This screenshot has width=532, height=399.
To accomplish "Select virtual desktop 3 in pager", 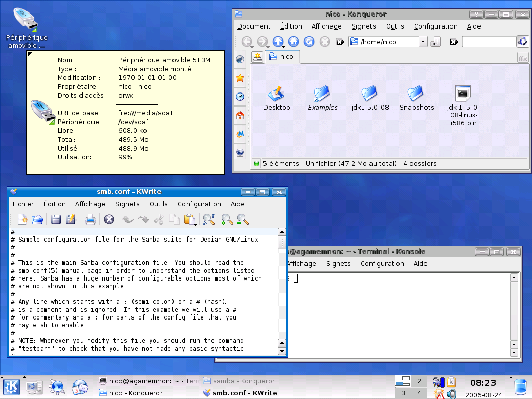I will tap(403, 393).
